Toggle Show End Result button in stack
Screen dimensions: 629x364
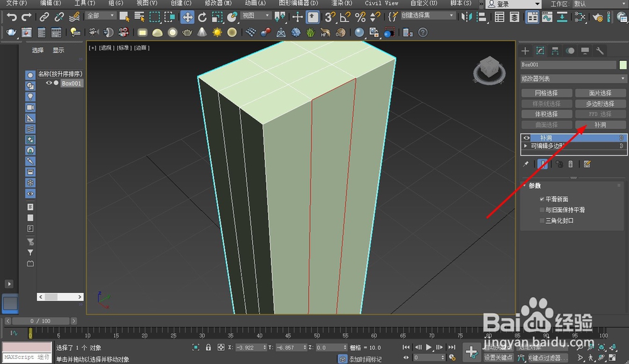pos(543,164)
